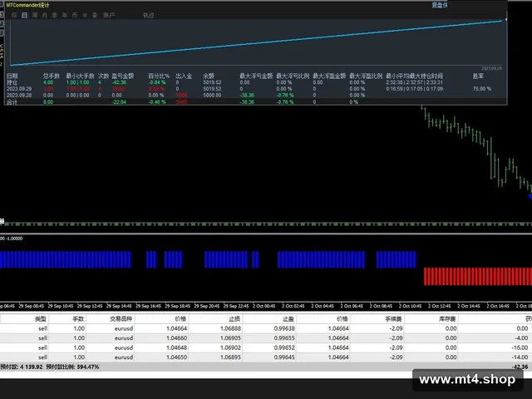532x399 pixels.
Task: Click the 手数 header in orders table
Action: pyautogui.click(x=78, y=319)
